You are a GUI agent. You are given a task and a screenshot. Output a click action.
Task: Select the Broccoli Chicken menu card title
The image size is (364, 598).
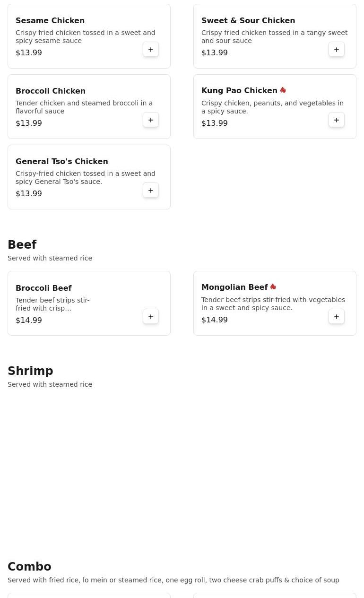(x=51, y=91)
